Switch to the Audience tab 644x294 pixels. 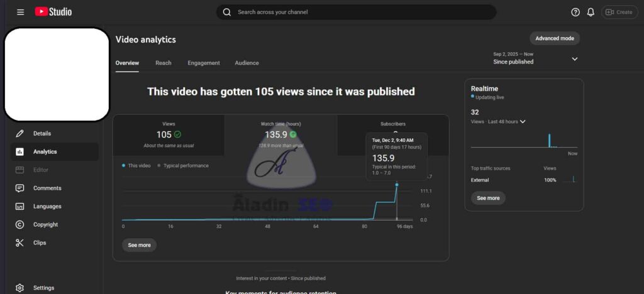pyautogui.click(x=247, y=63)
